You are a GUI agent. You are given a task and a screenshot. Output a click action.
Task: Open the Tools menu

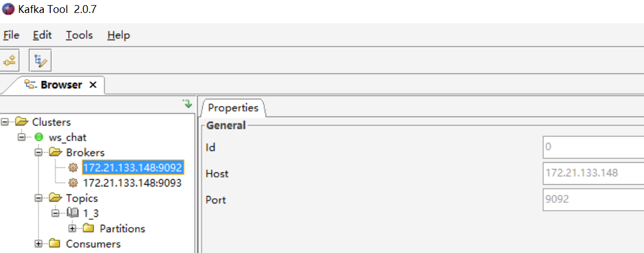[79, 35]
